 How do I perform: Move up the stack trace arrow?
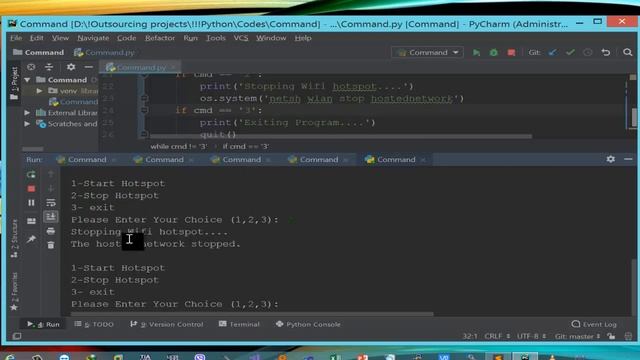point(51,174)
